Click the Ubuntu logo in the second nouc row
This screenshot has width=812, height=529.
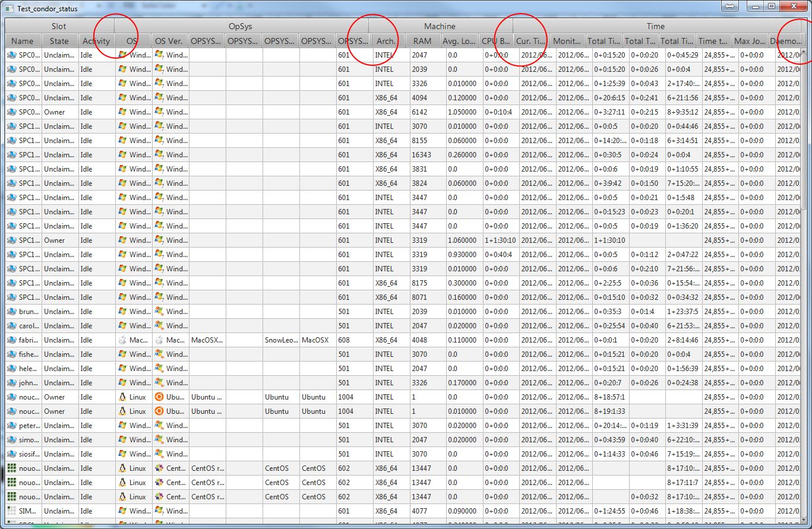pos(159,411)
